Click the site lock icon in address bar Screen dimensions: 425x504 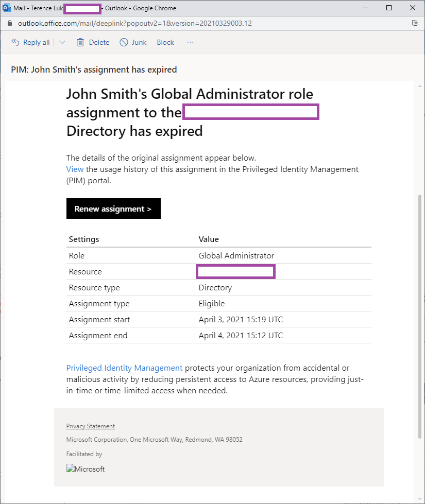coord(10,23)
